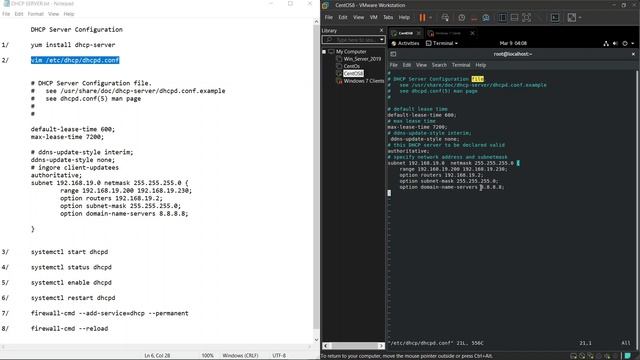Click highlighted text vim /etc/dhcp/dhcpd.conf in Notepad
The width and height of the screenshot is (640, 360).
75,60
